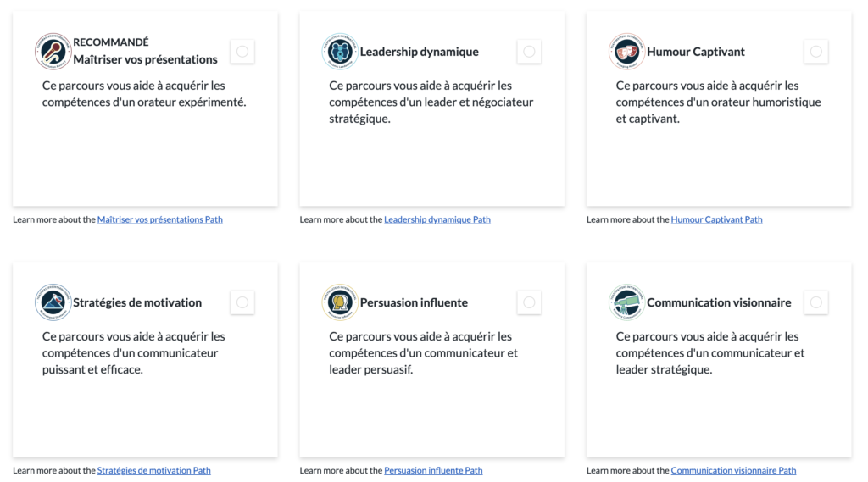The image size is (868, 482).
Task: Select the Humour Captivant radio button
Action: pos(816,52)
